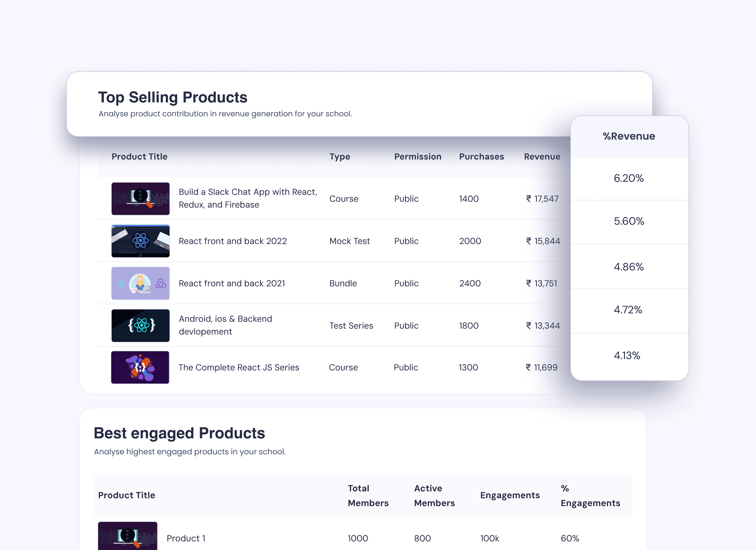Image resolution: width=756 pixels, height=550 pixels.
Task: Click the %Revenue column header
Action: pos(629,137)
